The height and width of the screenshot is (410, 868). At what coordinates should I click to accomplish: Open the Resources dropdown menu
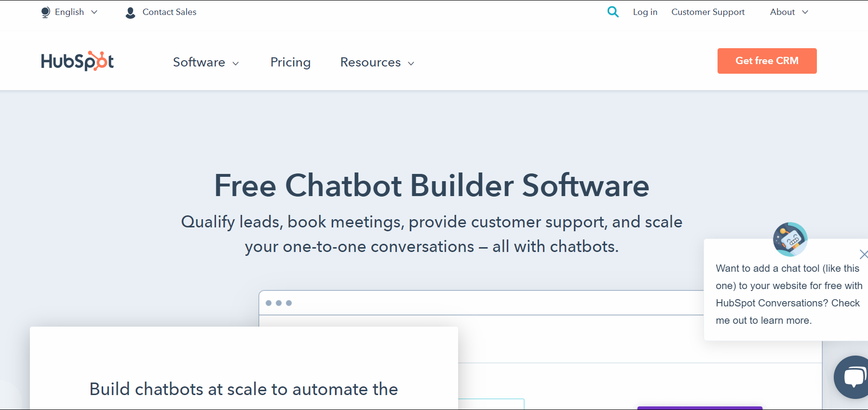point(377,63)
